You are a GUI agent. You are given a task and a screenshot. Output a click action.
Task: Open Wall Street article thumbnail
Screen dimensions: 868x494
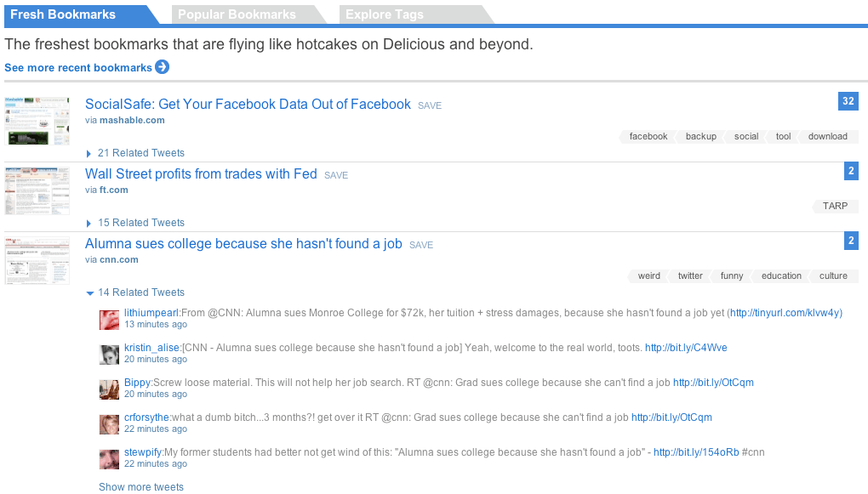37,190
